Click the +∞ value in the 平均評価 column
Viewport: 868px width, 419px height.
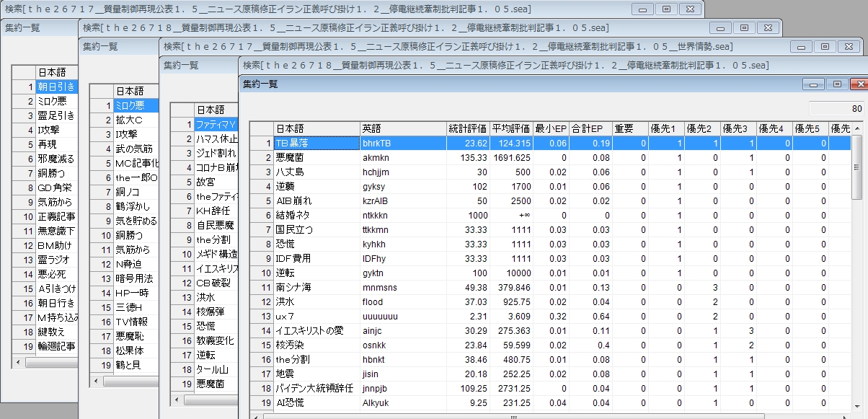510,215
